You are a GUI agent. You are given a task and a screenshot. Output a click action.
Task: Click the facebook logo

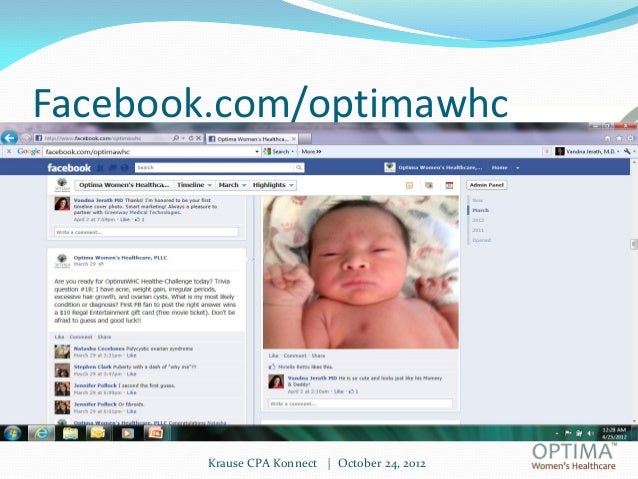click(69, 168)
